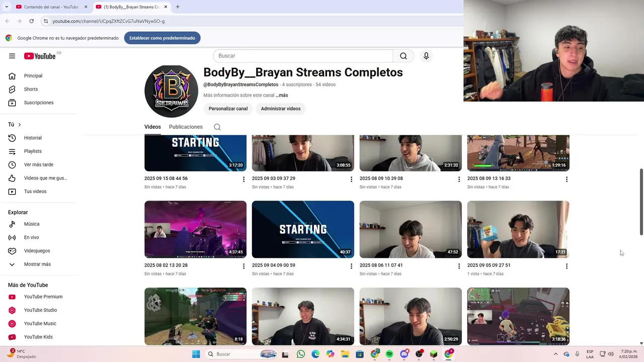Activate voice search microphone
Viewport: 644px width, 362px height.
click(x=426, y=56)
